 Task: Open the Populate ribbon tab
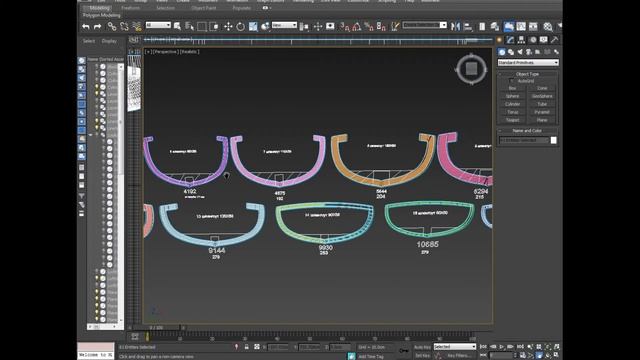click(242, 8)
